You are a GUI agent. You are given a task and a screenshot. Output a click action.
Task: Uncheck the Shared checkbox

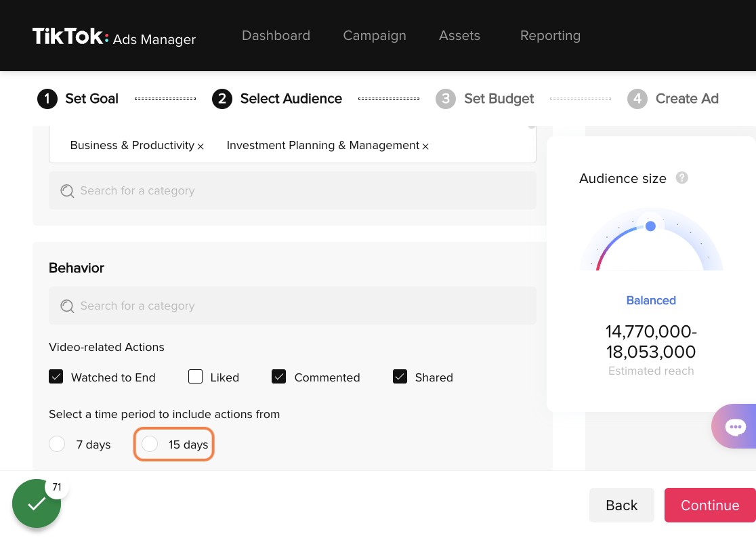400,377
